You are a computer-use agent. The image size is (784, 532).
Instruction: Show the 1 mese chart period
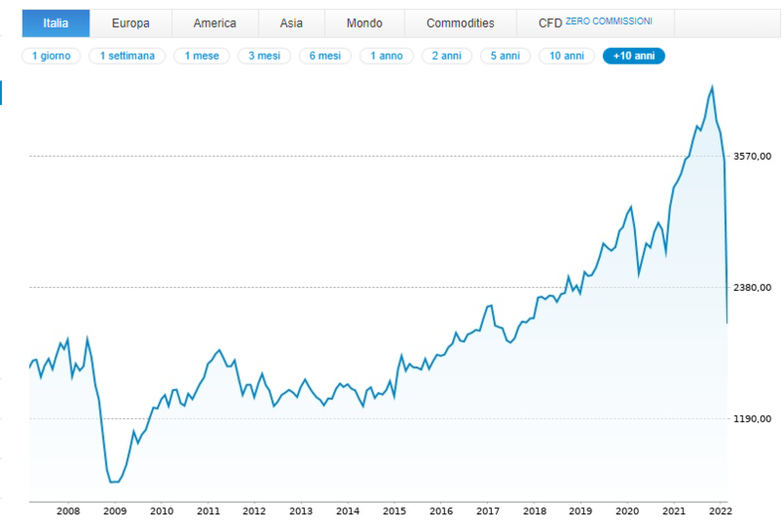point(202,56)
